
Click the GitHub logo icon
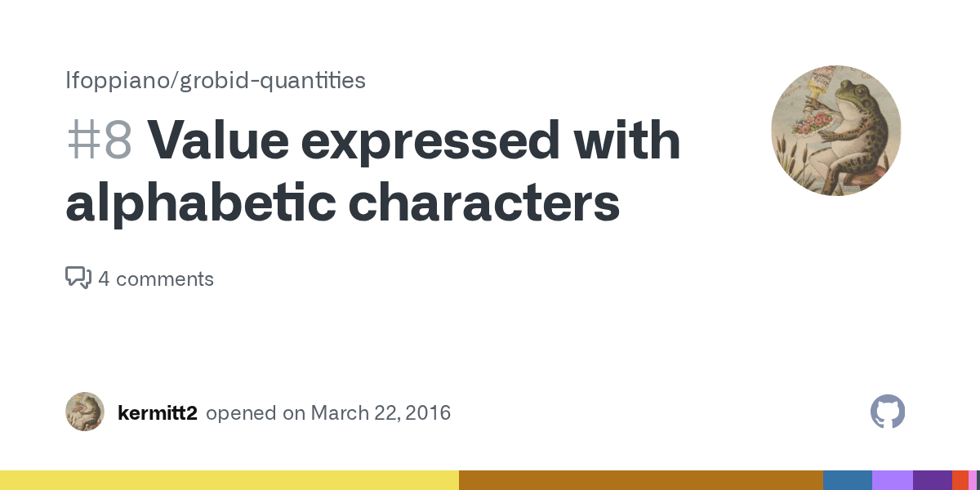click(888, 412)
